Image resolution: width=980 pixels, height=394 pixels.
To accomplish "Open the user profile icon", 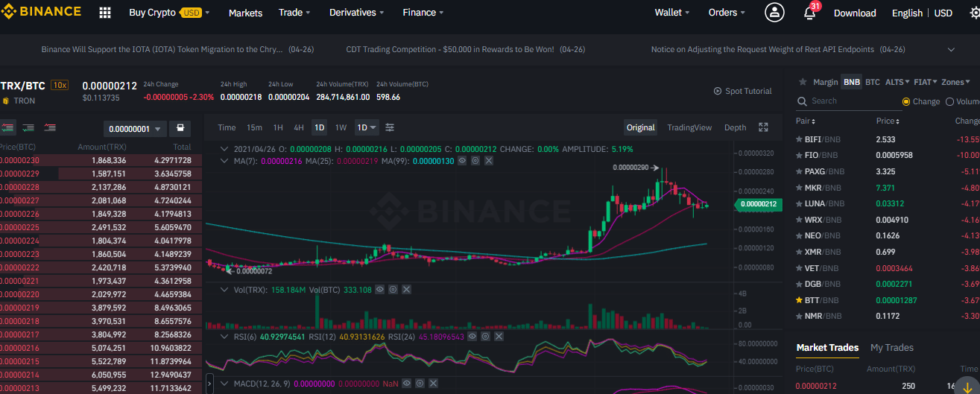I will pos(775,13).
